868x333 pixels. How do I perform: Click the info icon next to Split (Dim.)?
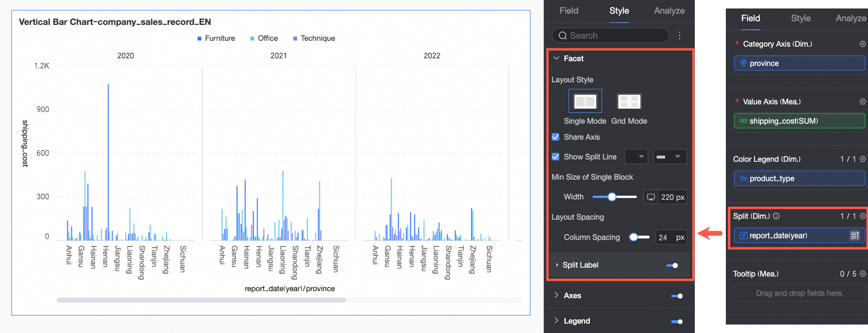tap(776, 216)
